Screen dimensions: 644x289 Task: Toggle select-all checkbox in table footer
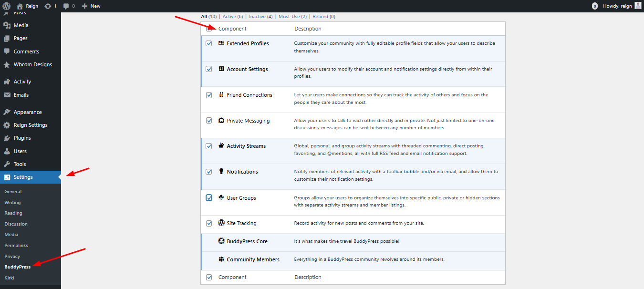209,277
